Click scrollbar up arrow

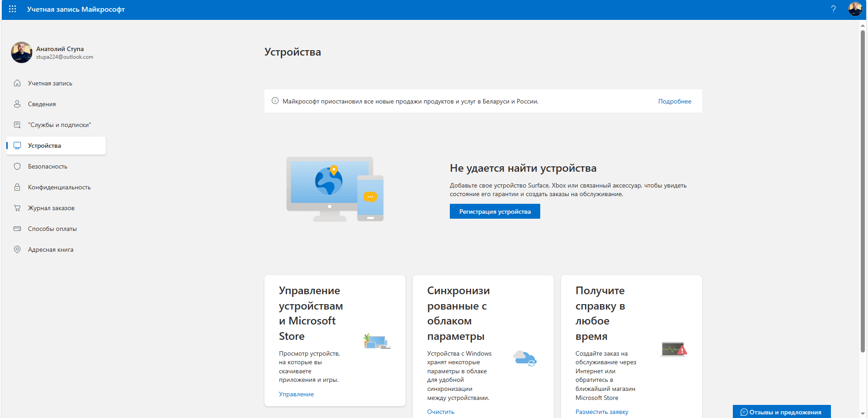pos(863,25)
